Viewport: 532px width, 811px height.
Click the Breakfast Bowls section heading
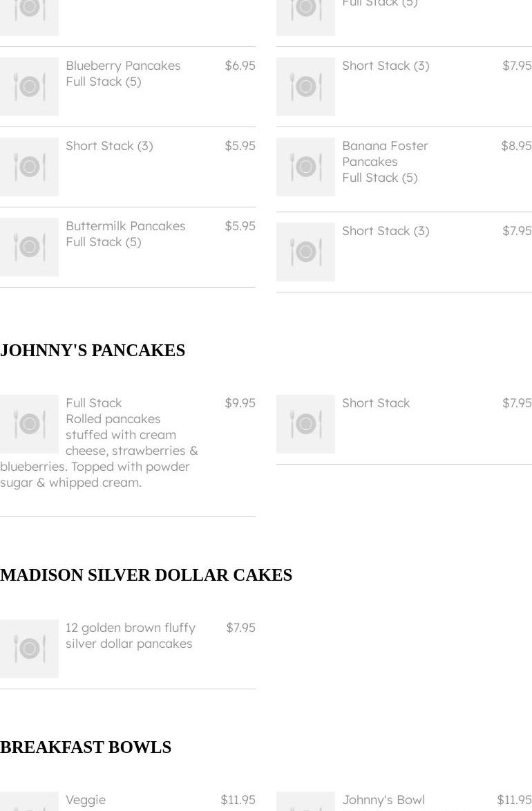tap(86, 747)
